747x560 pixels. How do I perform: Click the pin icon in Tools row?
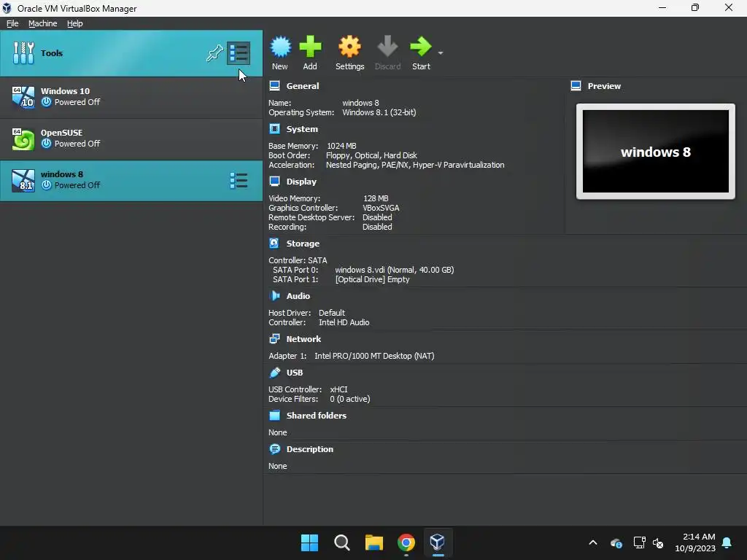pos(214,52)
